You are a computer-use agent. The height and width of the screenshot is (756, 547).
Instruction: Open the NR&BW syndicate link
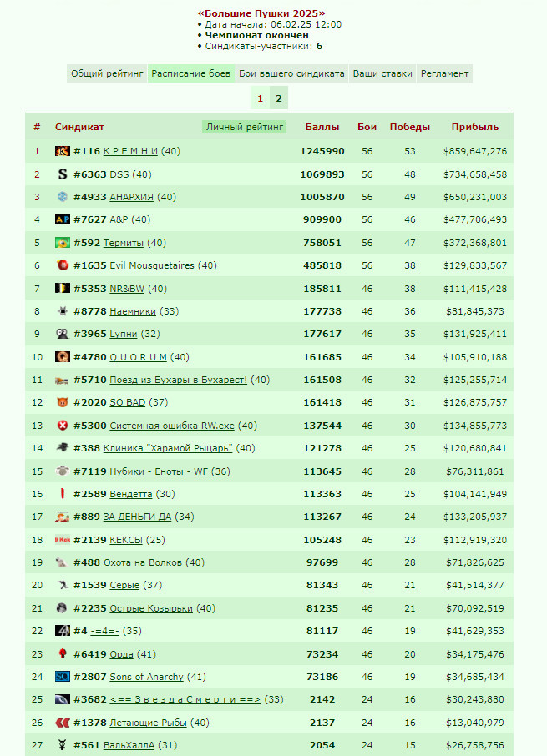(x=127, y=289)
